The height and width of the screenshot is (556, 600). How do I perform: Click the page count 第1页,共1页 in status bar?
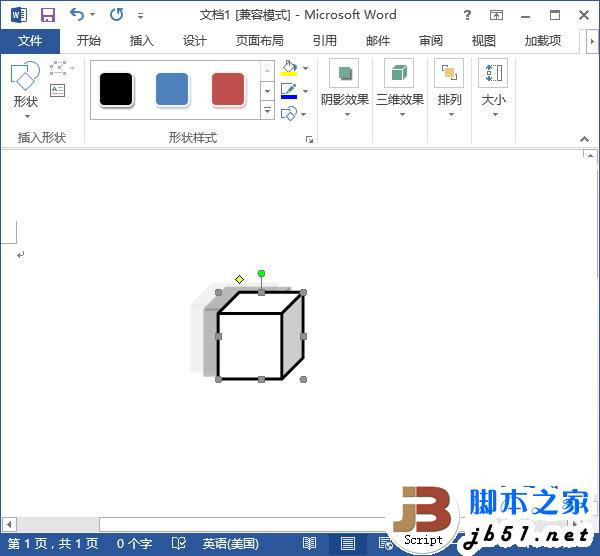[53, 544]
